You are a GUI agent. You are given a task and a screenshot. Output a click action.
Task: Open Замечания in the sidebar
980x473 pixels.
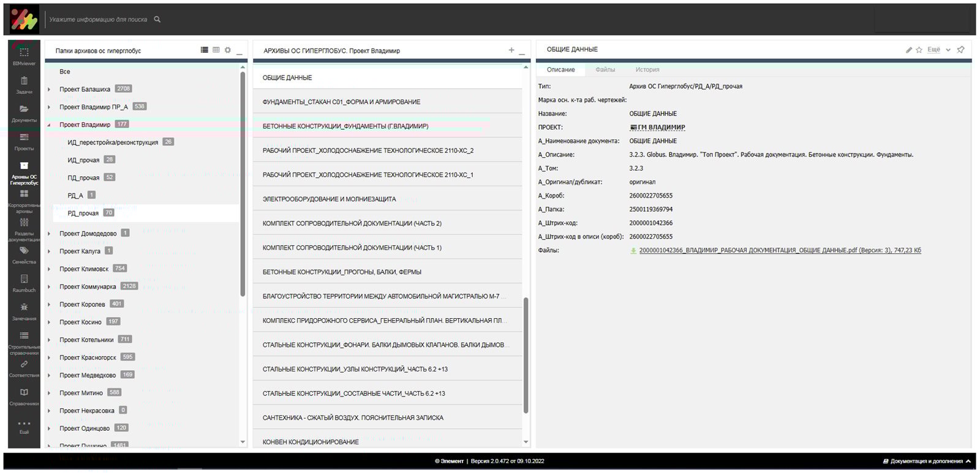click(x=24, y=311)
